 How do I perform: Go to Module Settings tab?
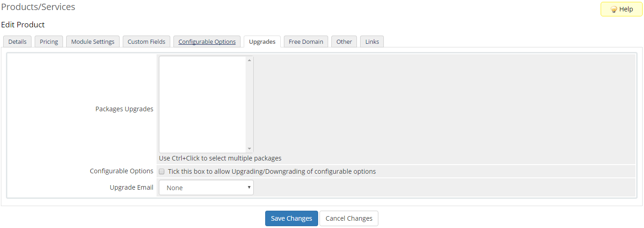[x=93, y=41]
